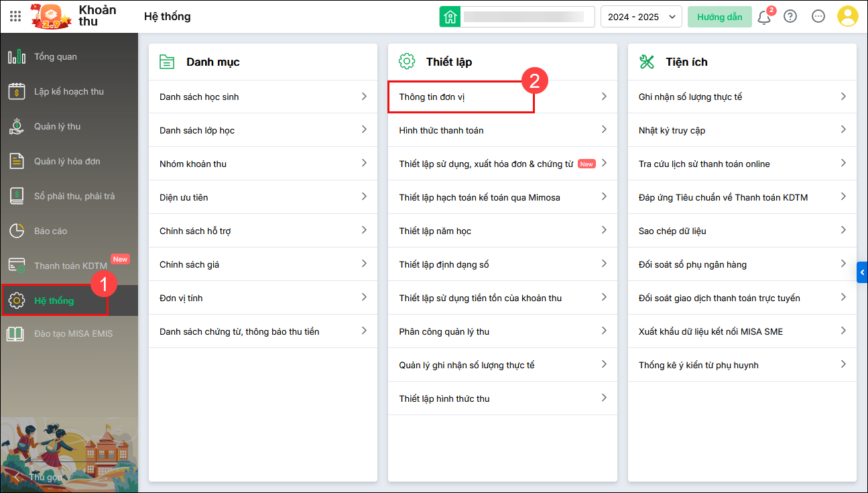The height and width of the screenshot is (493, 868).
Task: Expand Danh sách học sinh chevron arrow
Action: point(364,97)
